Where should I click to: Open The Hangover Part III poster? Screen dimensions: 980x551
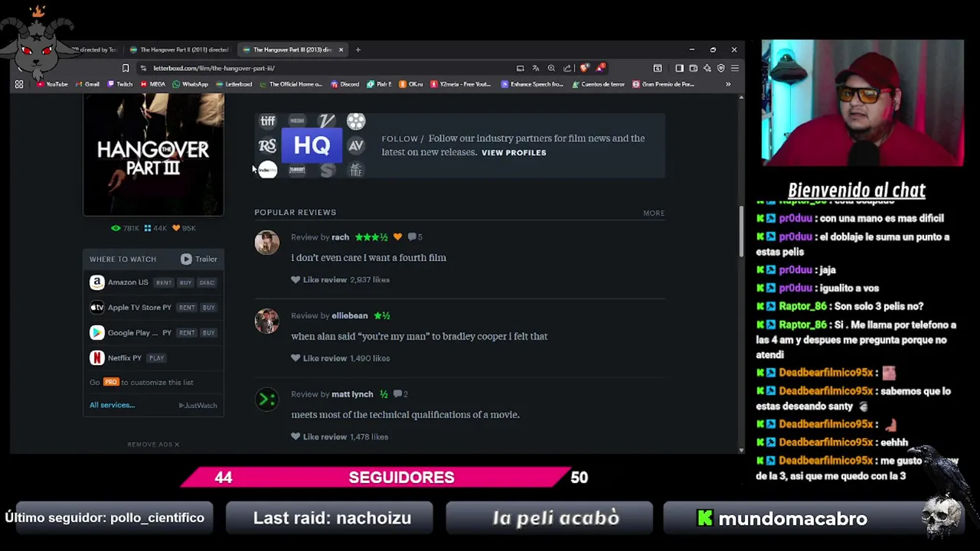pos(153,155)
